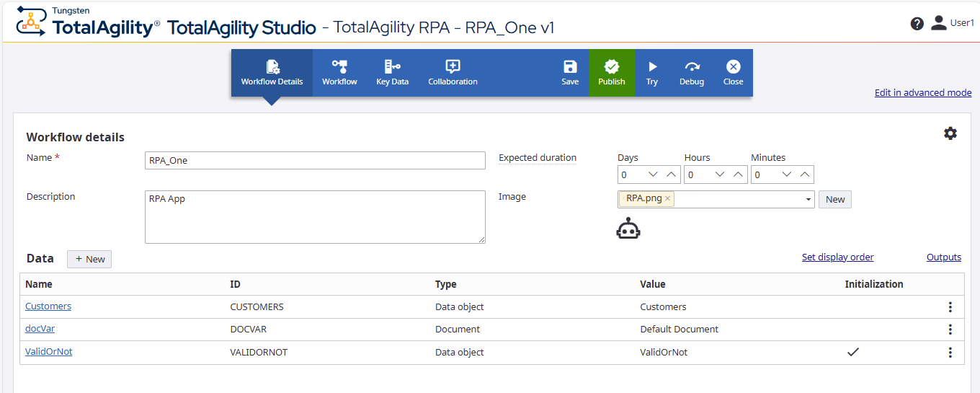Start the Debug tool

point(691,73)
